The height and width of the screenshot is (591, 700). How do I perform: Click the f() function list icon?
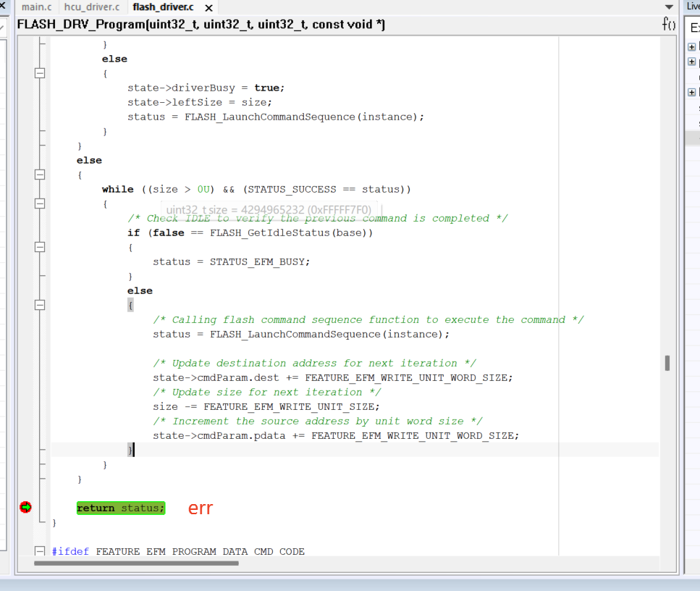click(669, 25)
